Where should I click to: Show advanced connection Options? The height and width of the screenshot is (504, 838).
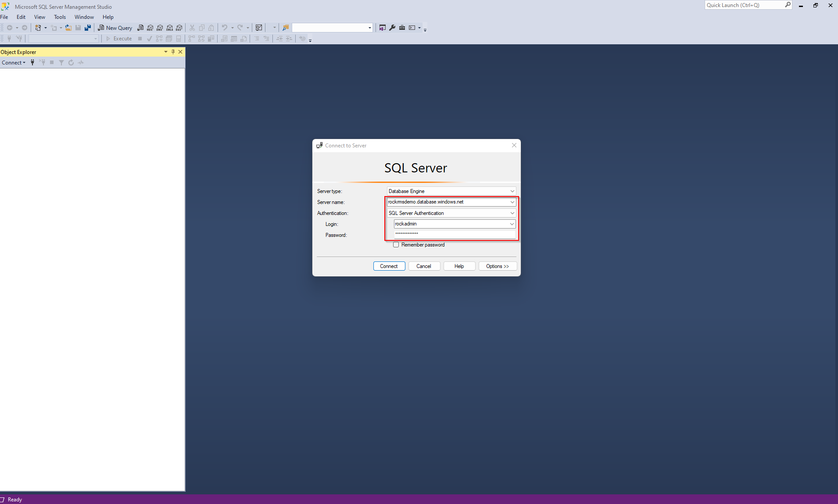coord(497,266)
